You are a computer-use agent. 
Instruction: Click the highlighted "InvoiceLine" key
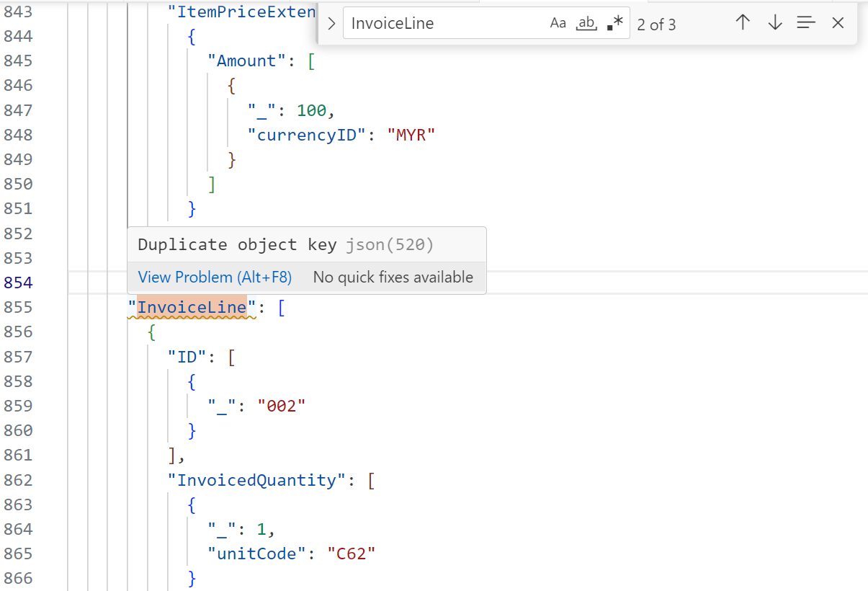coord(192,307)
